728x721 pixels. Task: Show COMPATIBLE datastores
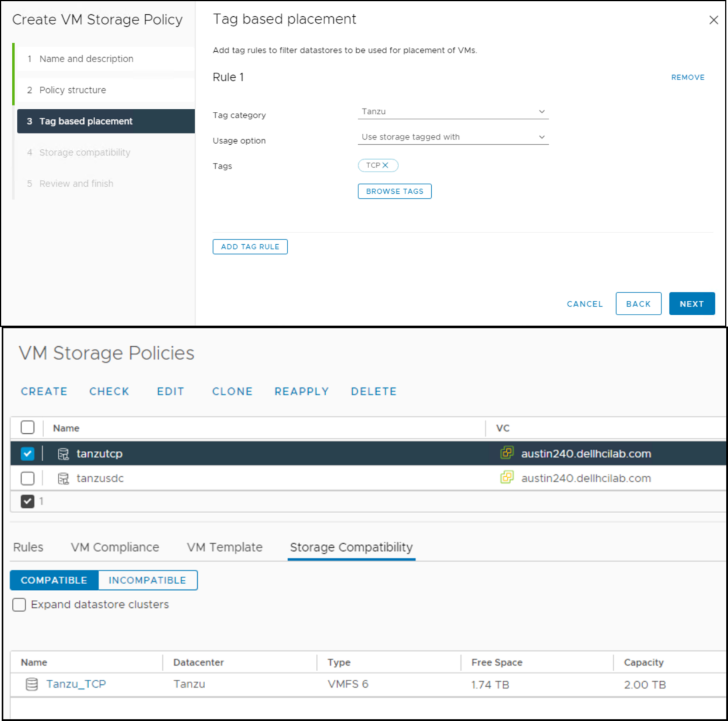point(54,580)
